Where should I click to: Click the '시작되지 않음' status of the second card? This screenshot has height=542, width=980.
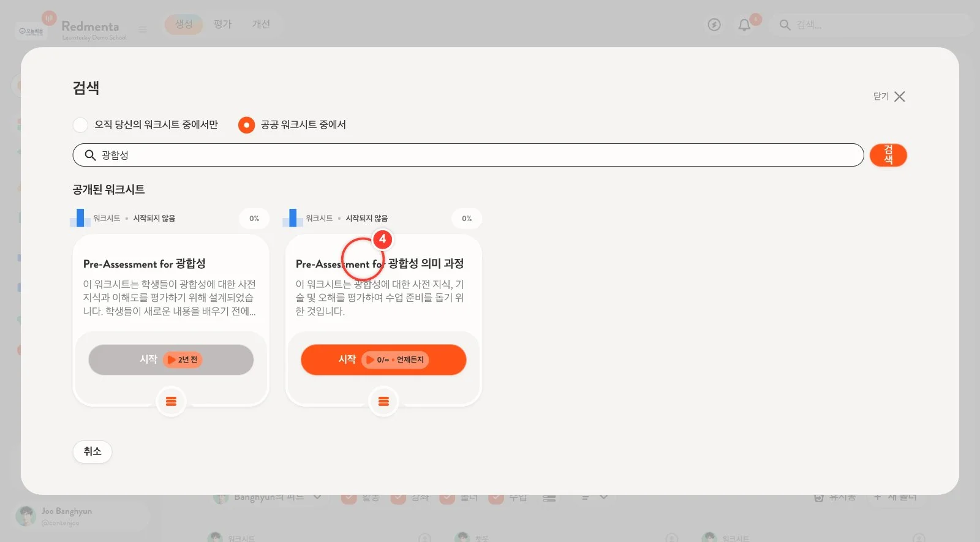point(367,219)
